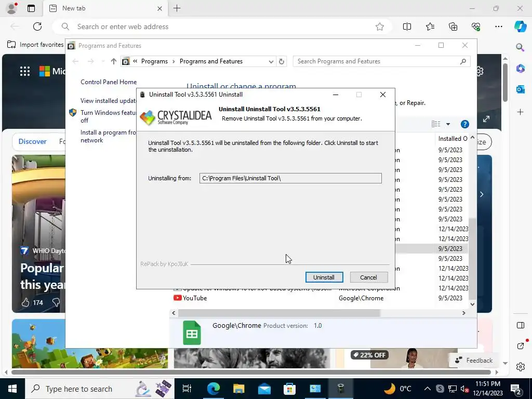532x399 pixels.
Task: Click the program list horizontal scrollbar
Action: pos(279,313)
